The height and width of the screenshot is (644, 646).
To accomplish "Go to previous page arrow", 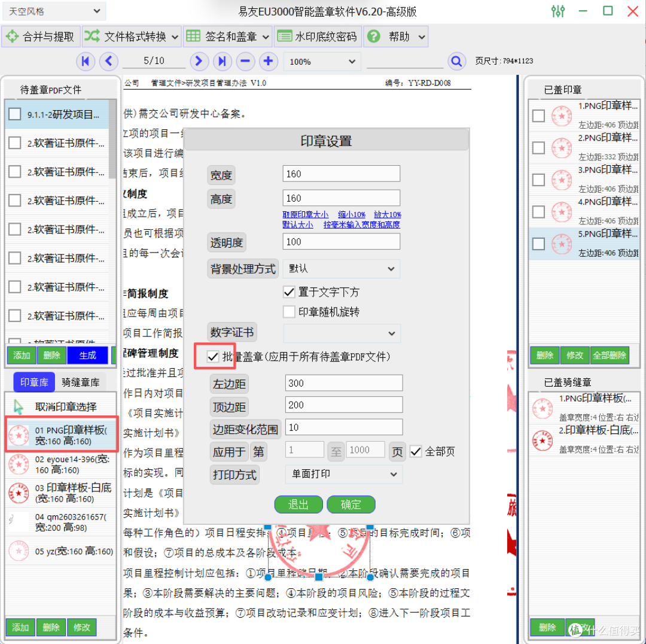I will tap(109, 62).
